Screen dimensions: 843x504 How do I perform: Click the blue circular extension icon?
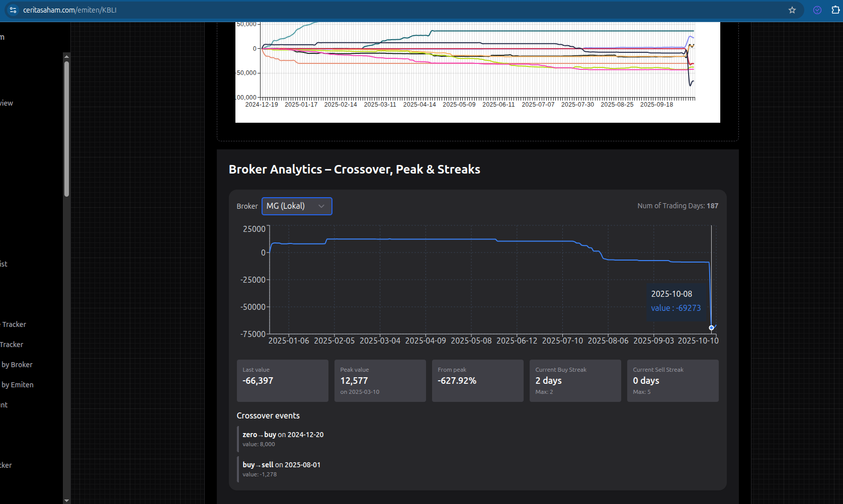817,10
